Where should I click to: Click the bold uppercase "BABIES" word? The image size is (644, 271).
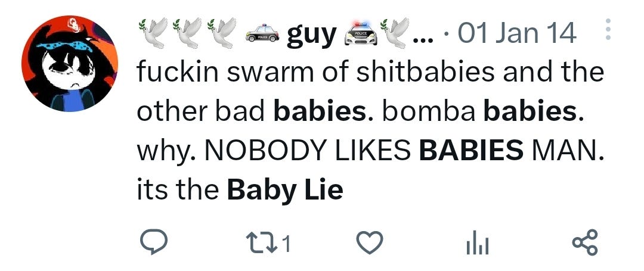[x=471, y=151]
